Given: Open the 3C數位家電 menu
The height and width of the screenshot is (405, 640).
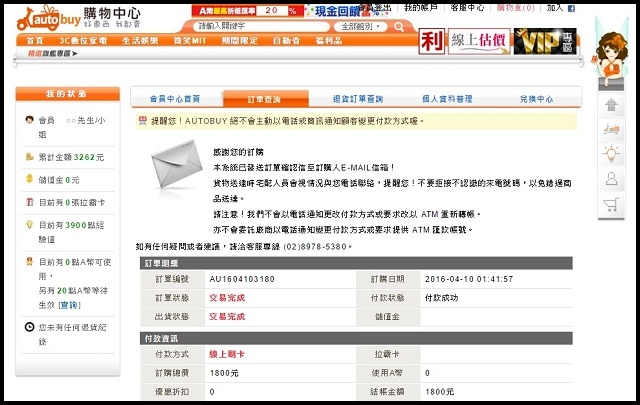Looking at the screenshot, I should tap(83, 40).
